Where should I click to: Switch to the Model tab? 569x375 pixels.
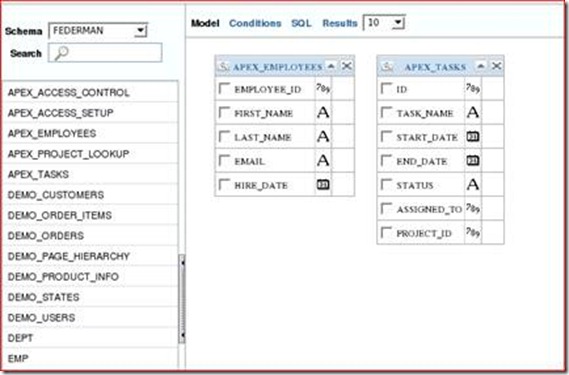click(x=205, y=23)
